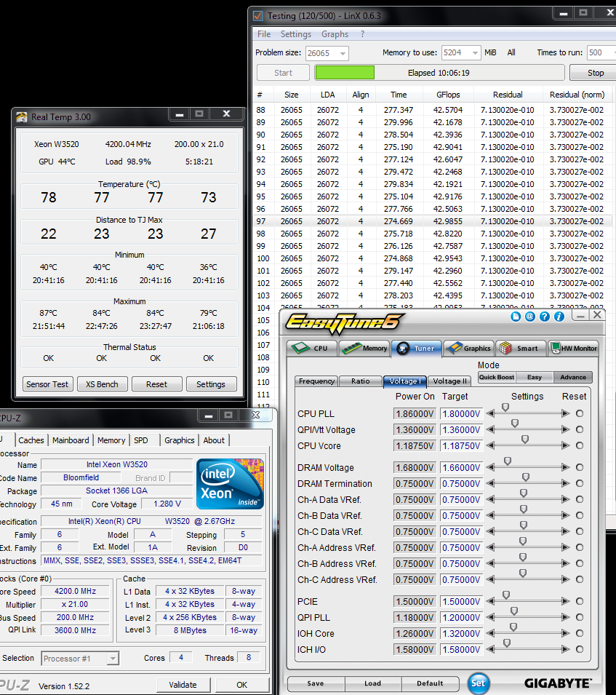Increase CPU Vcore using right arrow
Viewport: 616px width, 695px height.
click(x=566, y=445)
